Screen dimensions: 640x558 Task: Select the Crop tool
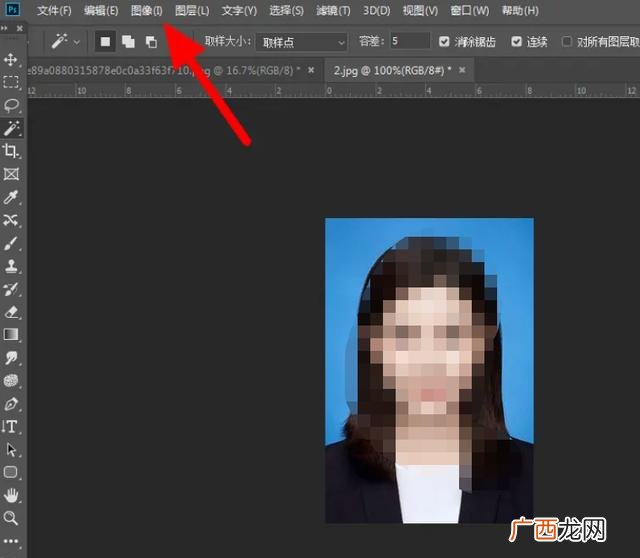[x=11, y=151]
